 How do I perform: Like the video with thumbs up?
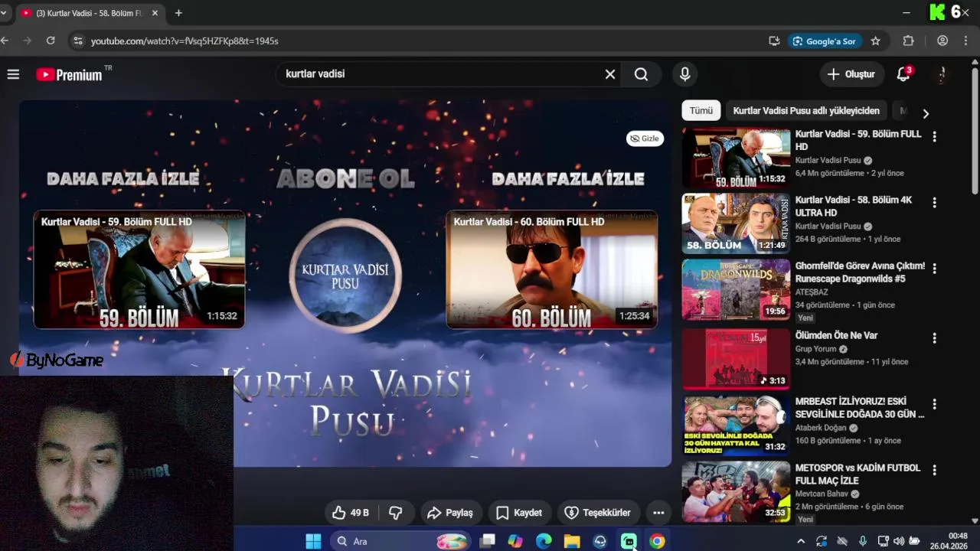click(x=351, y=513)
